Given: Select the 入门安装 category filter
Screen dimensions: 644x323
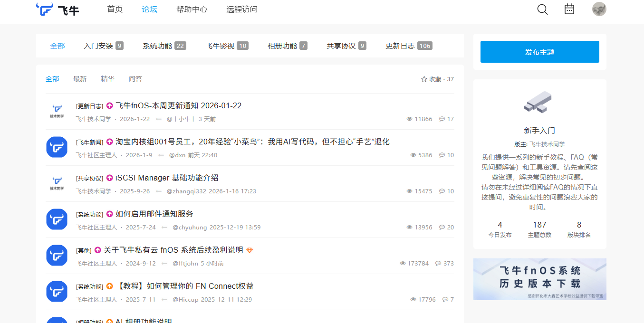Looking at the screenshot, I should [x=98, y=46].
